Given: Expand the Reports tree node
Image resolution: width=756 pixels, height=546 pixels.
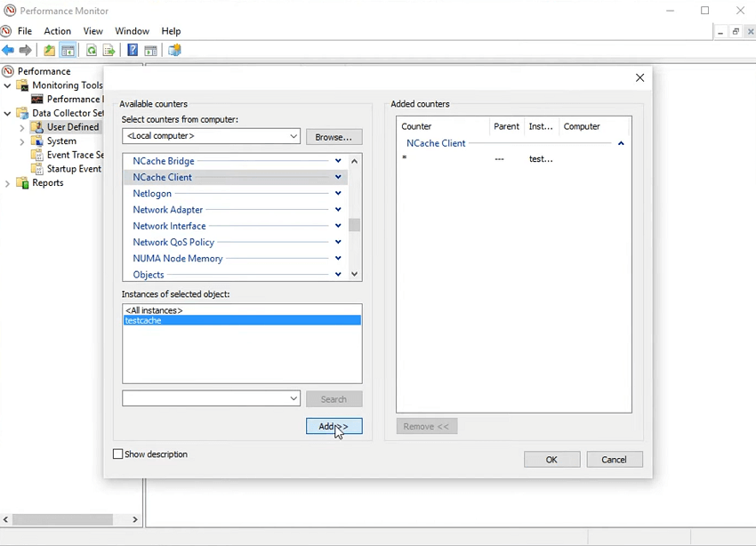Looking at the screenshot, I should coord(7,183).
